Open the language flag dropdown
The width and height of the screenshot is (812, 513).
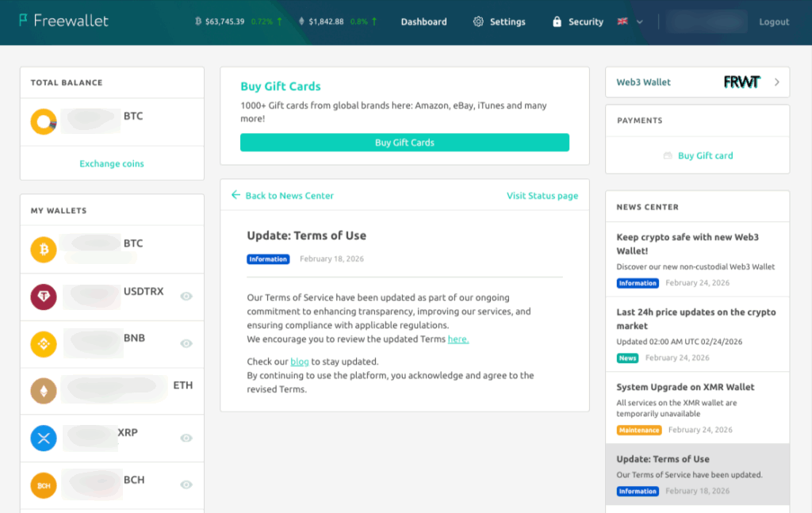(630, 22)
